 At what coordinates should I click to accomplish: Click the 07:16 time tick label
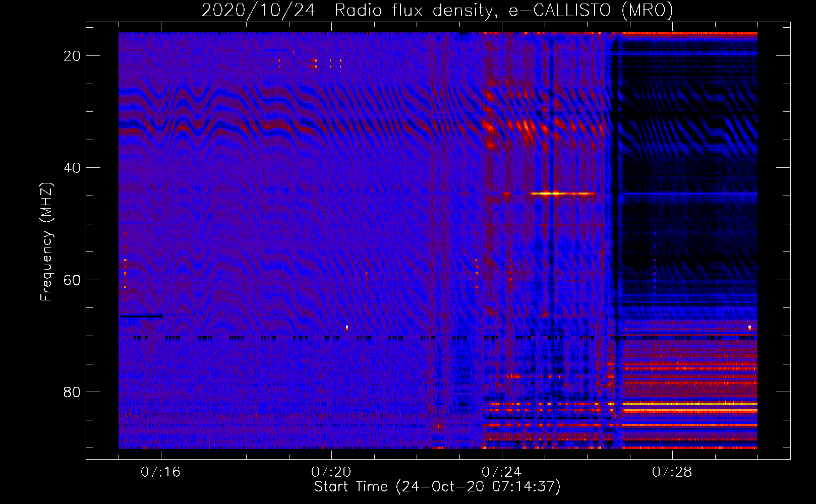click(x=161, y=472)
